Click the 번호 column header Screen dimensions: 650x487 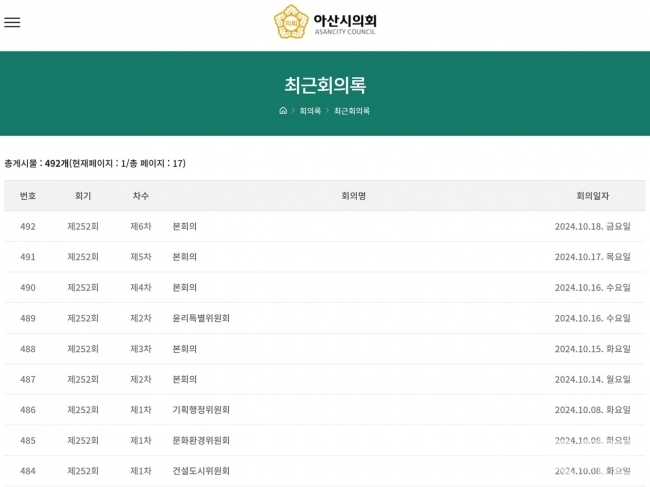pyautogui.click(x=28, y=196)
